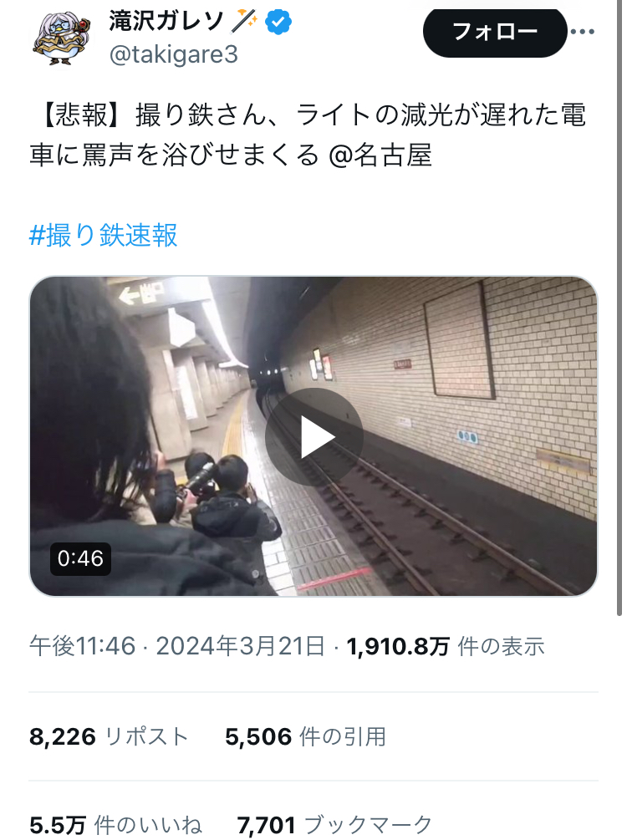The image size is (627, 840).
Task: Play the embedded video
Action: point(314,437)
